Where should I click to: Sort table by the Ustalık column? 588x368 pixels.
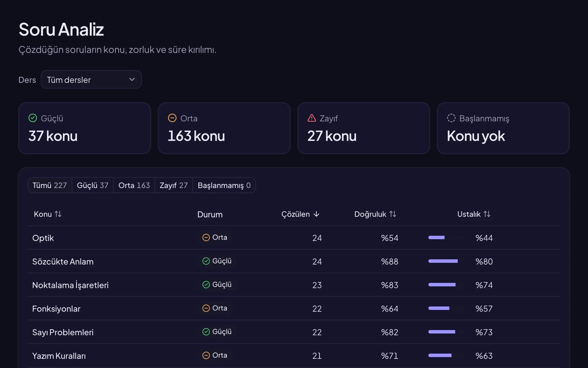tap(474, 214)
